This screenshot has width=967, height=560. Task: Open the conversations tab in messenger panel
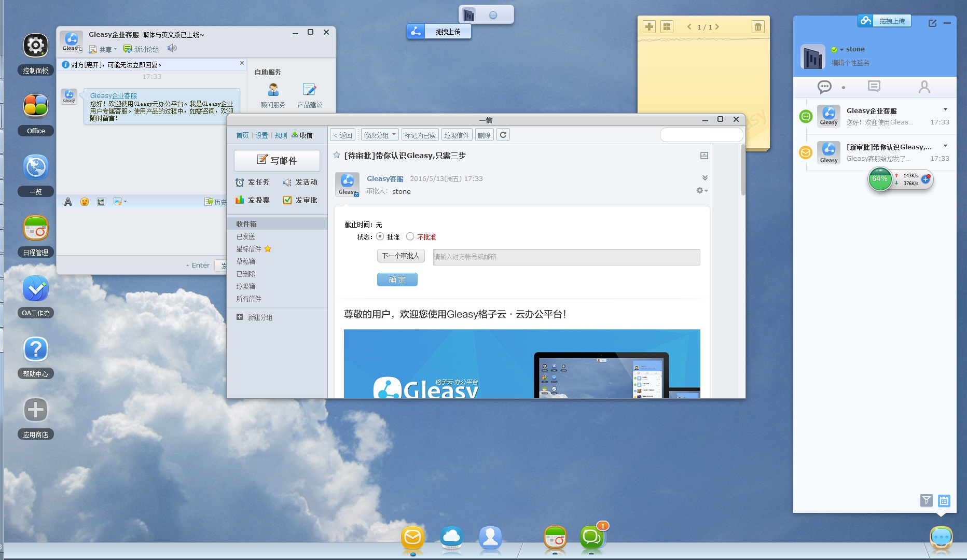824,87
